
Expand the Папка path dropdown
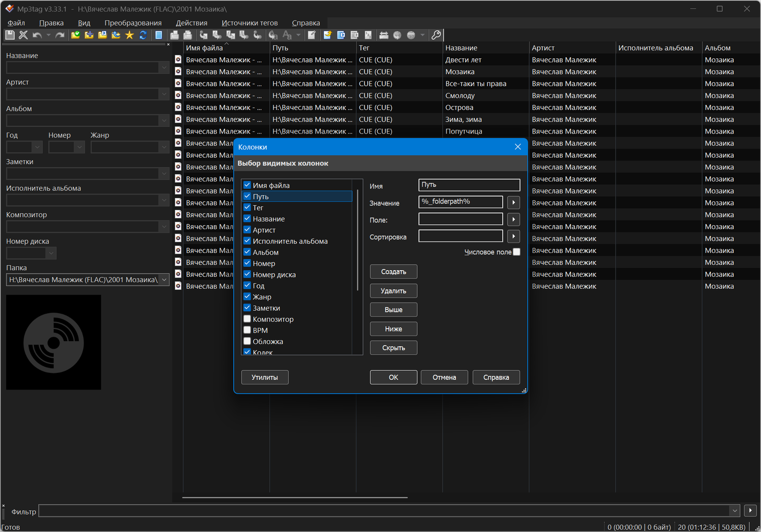point(164,280)
